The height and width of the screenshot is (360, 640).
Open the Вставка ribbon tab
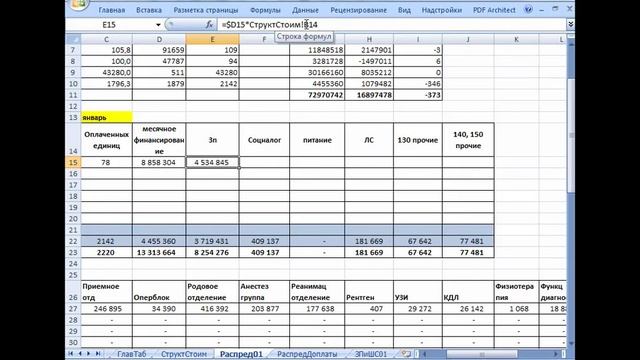tap(149, 10)
